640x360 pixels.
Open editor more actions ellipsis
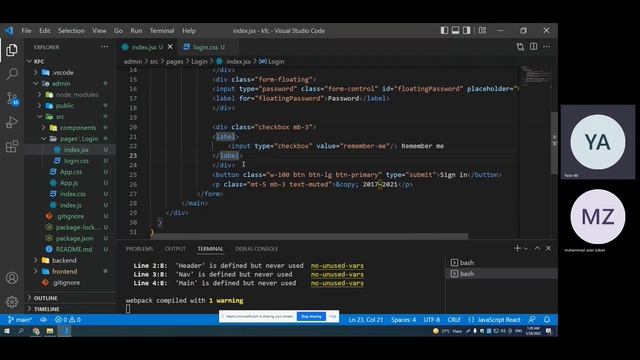point(547,47)
